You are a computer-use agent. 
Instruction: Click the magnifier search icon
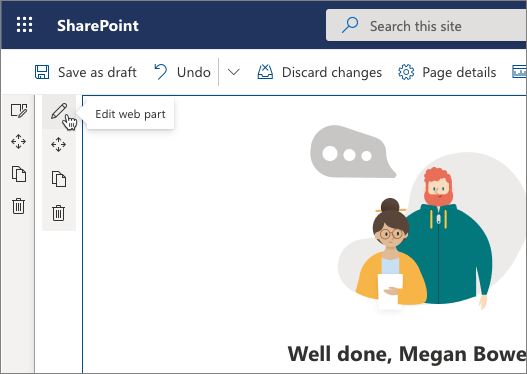click(350, 25)
